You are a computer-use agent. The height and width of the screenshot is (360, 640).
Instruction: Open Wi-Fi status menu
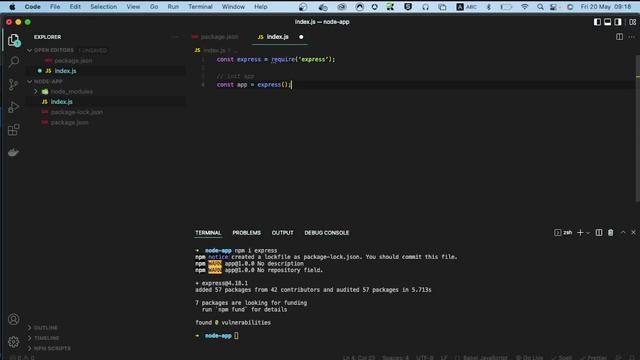coord(525,7)
